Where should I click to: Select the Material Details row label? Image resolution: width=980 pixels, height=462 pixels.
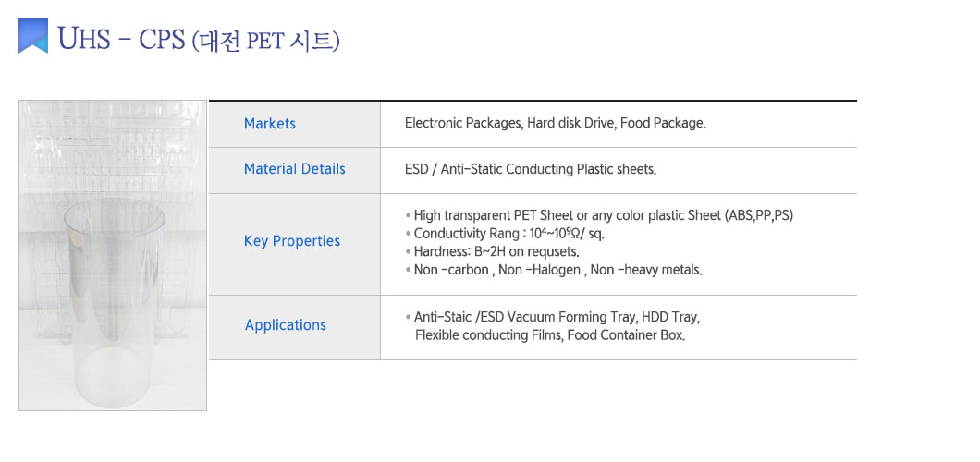coord(294,169)
